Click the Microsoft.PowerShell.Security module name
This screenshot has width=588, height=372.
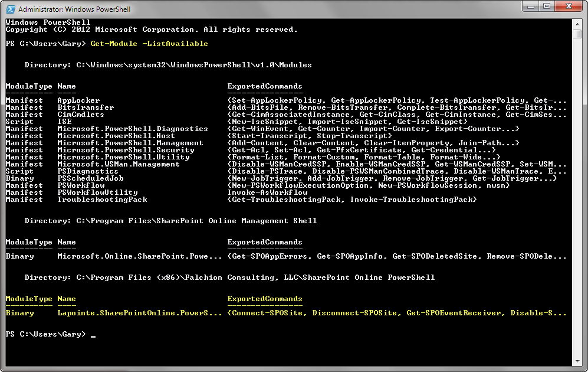(x=126, y=150)
